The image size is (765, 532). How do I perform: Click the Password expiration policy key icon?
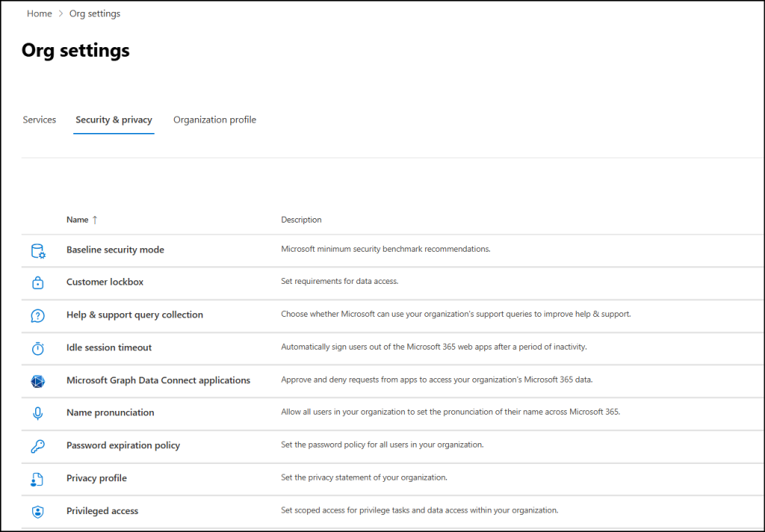37,446
